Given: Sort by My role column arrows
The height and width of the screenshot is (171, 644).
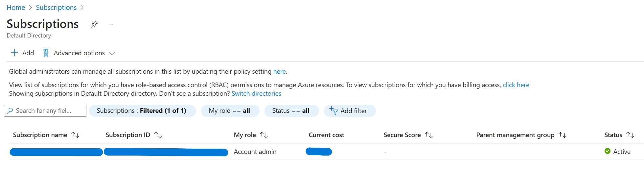Looking at the screenshot, I should tap(264, 135).
